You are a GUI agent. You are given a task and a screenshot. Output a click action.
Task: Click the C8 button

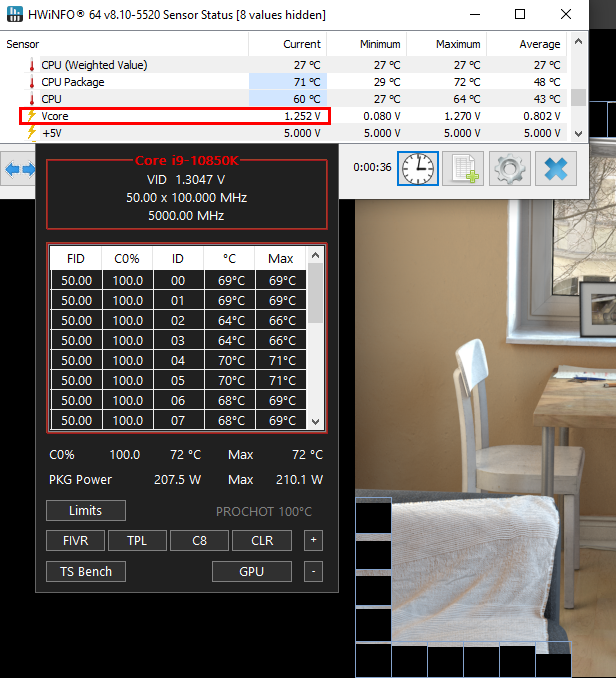click(x=199, y=540)
